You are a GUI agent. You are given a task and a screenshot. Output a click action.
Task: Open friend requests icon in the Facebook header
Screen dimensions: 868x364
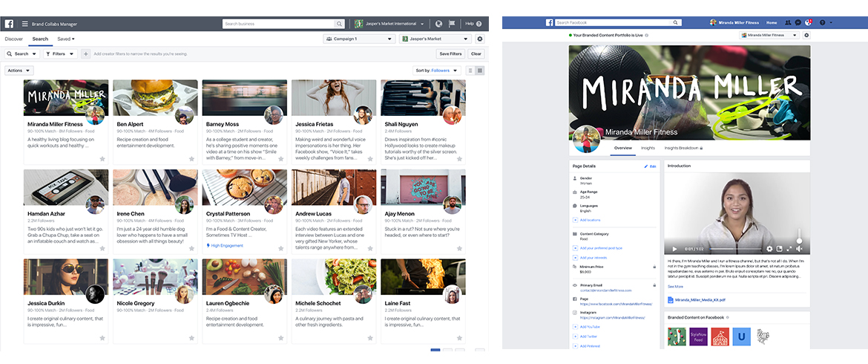tap(788, 23)
